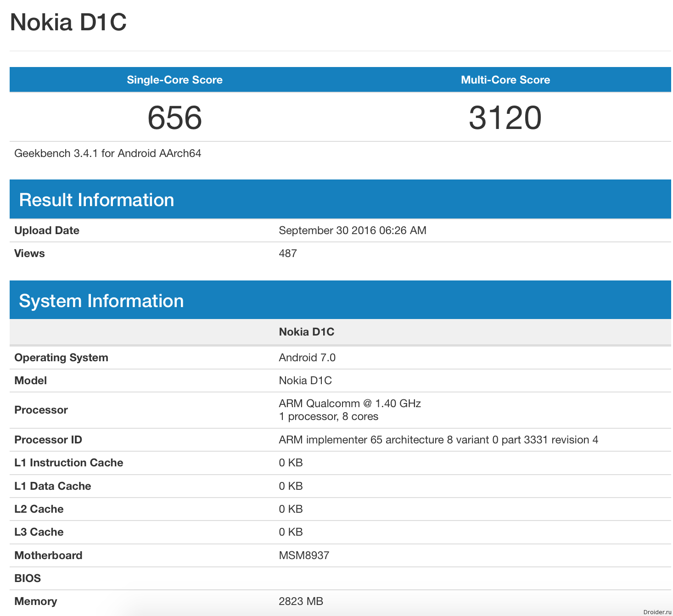
Task: Click the Geekbench 3.4.1 for Android AArch64 text
Action: (108, 153)
